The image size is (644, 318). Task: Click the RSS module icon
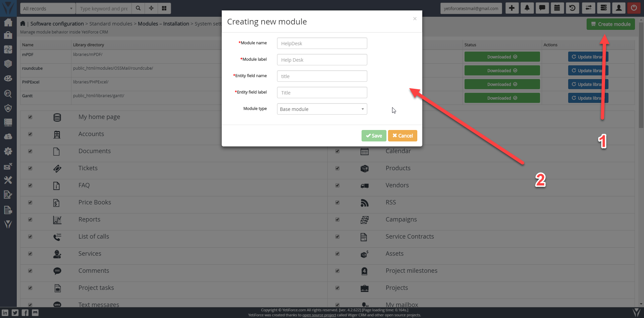(x=365, y=203)
